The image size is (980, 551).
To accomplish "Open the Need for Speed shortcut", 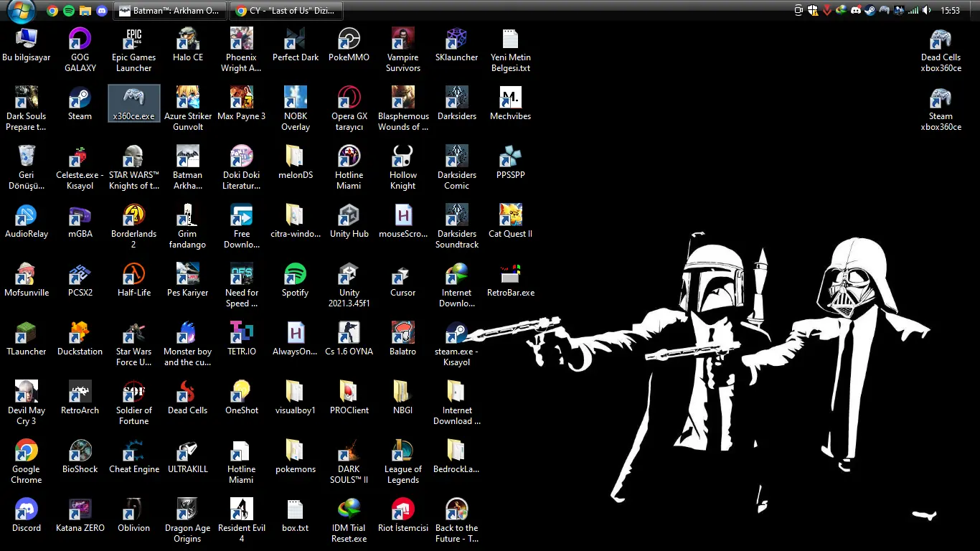I will coord(242,285).
